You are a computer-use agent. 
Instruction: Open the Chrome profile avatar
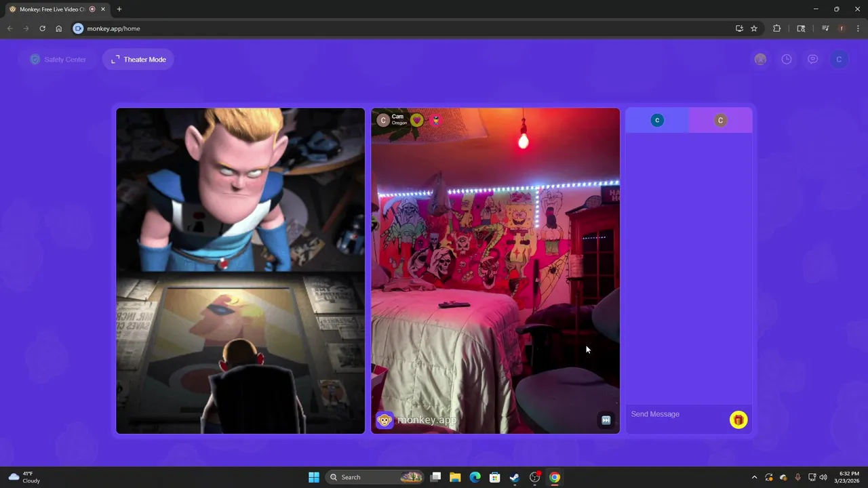[842, 28]
